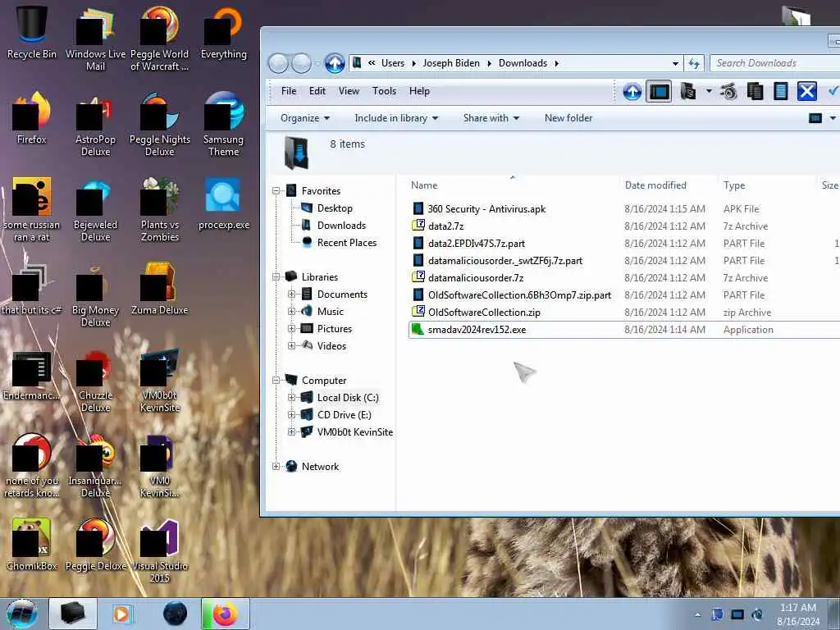Open the Samsung Theme desktop shortcut
This screenshot has width=840, height=630.
[x=223, y=123]
